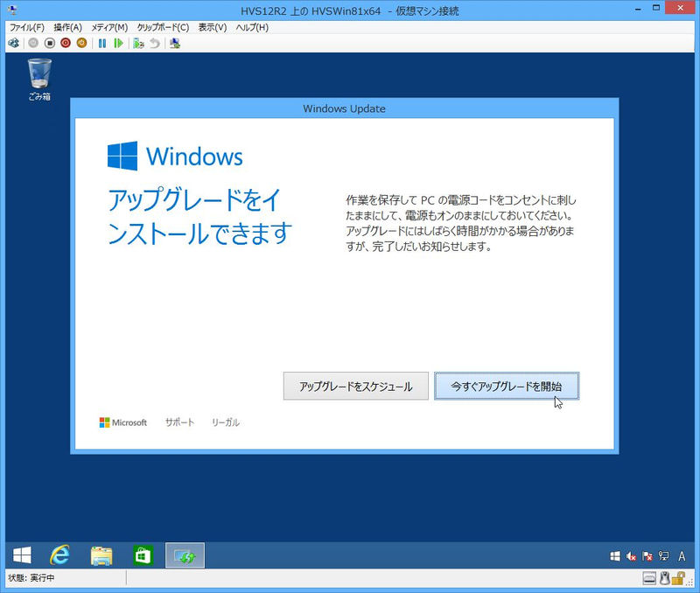The image size is (700, 593).
Task: Click the muted speaker tray icon
Action: (x=631, y=556)
